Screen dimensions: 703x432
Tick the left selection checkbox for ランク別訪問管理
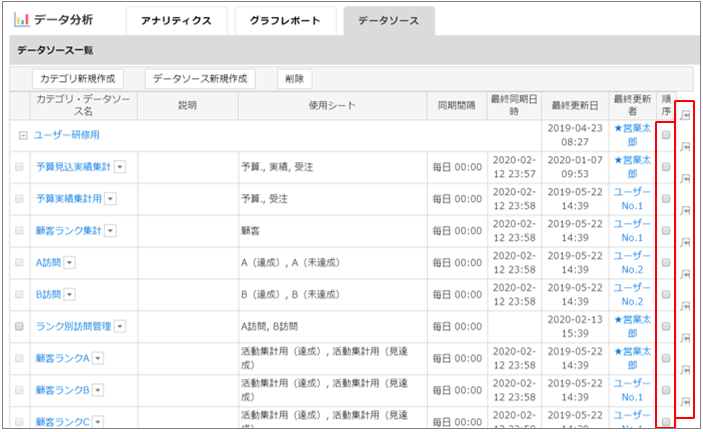click(x=19, y=326)
